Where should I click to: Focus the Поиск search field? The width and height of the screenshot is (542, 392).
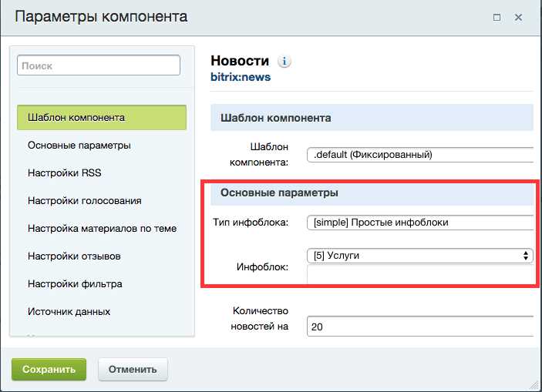click(x=99, y=65)
